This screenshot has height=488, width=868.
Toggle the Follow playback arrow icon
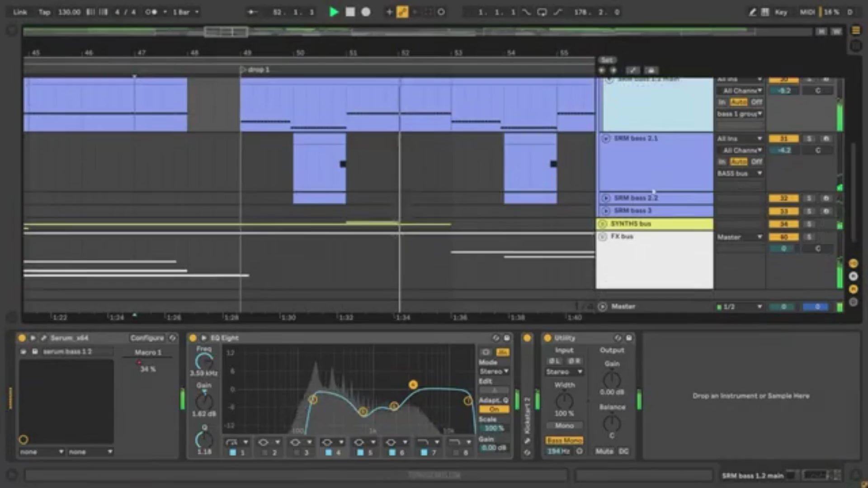[x=252, y=12]
